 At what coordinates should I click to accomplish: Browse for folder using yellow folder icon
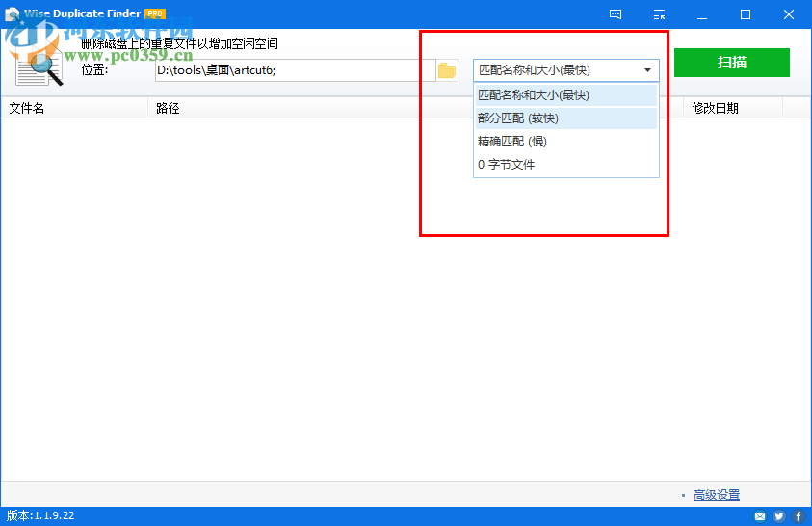(446, 70)
